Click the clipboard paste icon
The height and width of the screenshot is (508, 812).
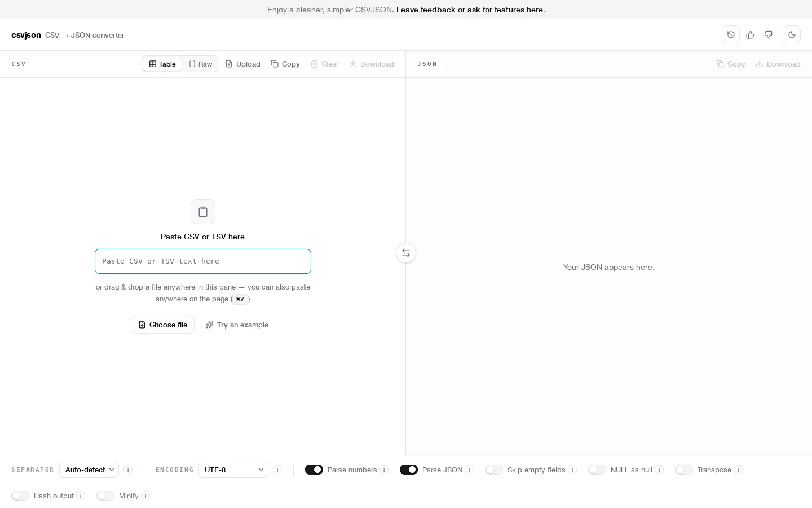pos(203,212)
